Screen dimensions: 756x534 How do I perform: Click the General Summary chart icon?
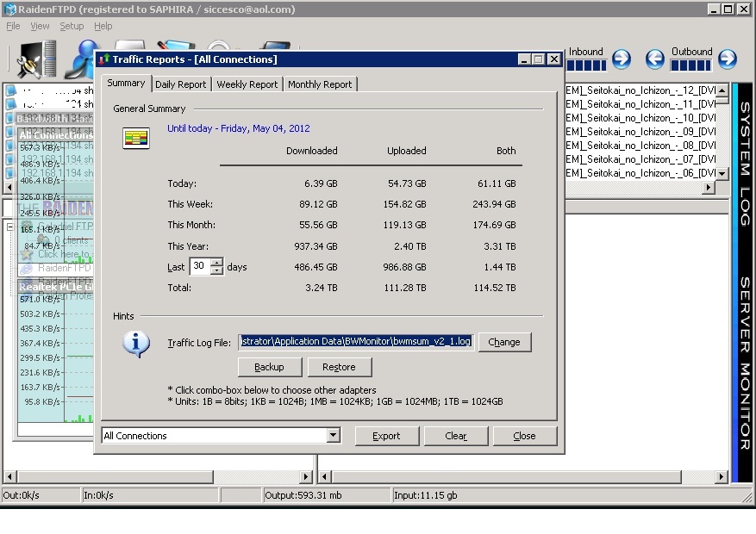tap(136, 138)
